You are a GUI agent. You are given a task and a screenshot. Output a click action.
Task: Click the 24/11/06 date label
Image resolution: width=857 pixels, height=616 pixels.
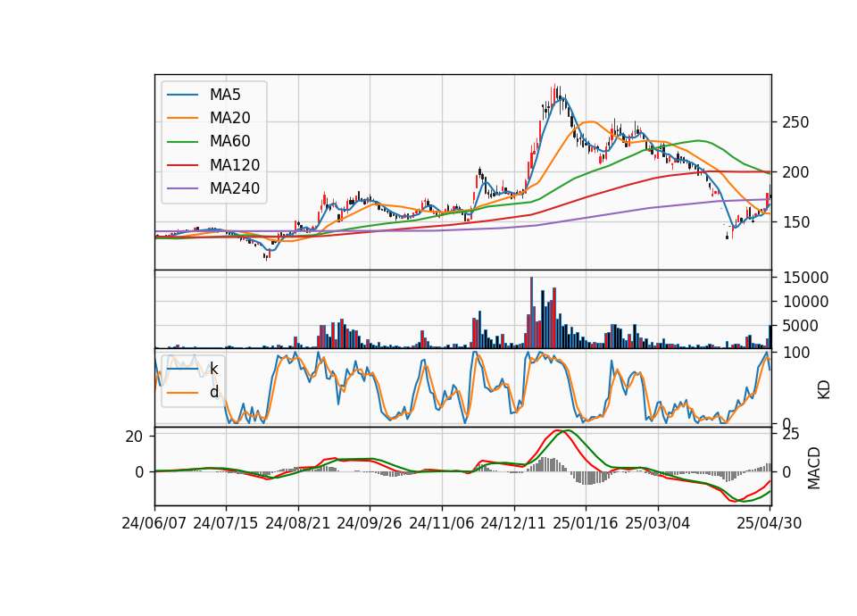(442, 523)
